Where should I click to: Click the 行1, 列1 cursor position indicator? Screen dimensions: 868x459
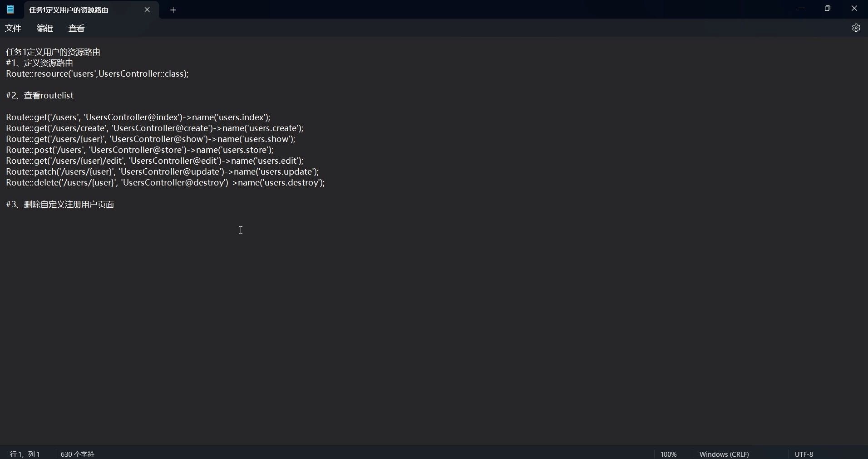[x=25, y=454]
